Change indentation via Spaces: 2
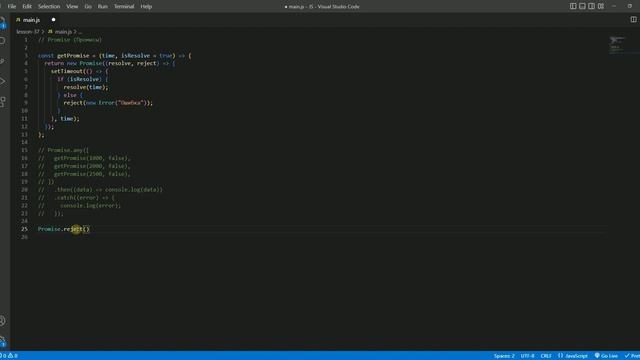This screenshot has width=640, height=360. 504,356
